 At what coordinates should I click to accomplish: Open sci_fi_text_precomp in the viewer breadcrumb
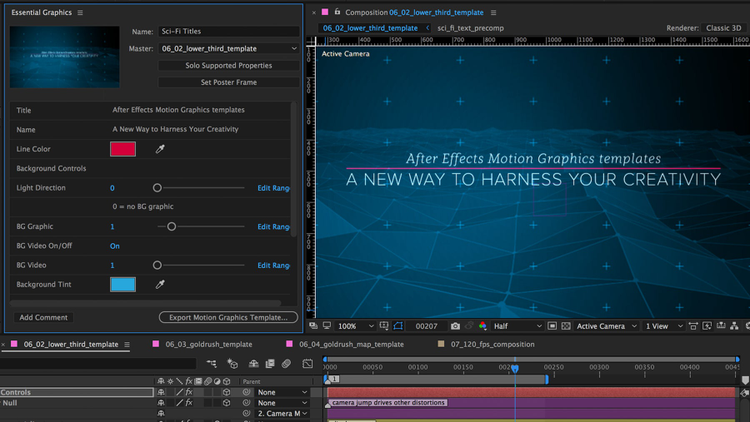pos(470,28)
